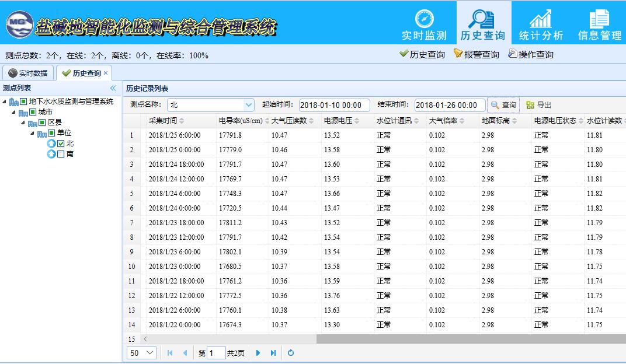Click the building icon next to 地下水水质监测与管理系统
This screenshot has width=626, height=364.
(14, 102)
